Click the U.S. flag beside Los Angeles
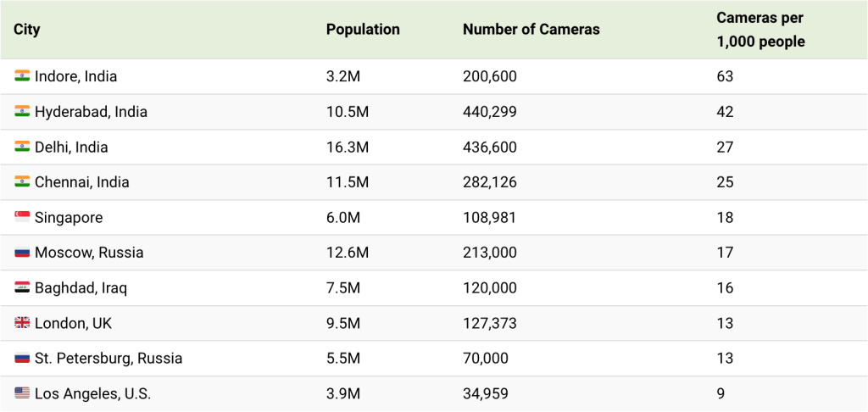The width and height of the screenshot is (868, 412). (x=22, y=393)
